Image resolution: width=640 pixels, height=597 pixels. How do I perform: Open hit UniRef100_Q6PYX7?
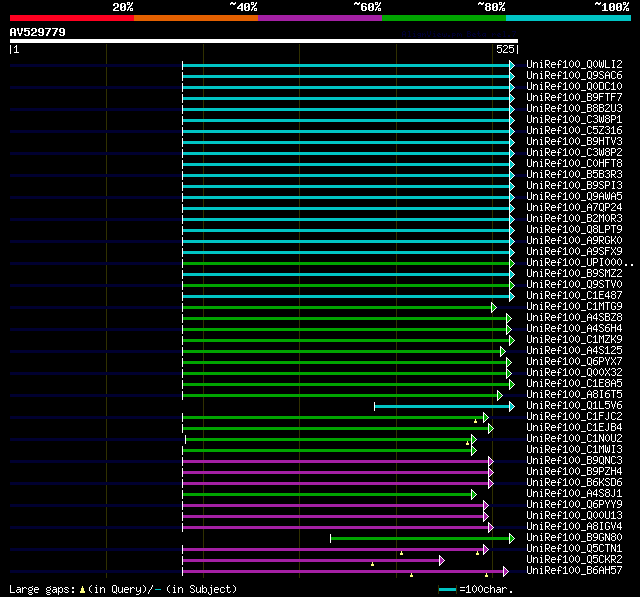tap(574, 362)
